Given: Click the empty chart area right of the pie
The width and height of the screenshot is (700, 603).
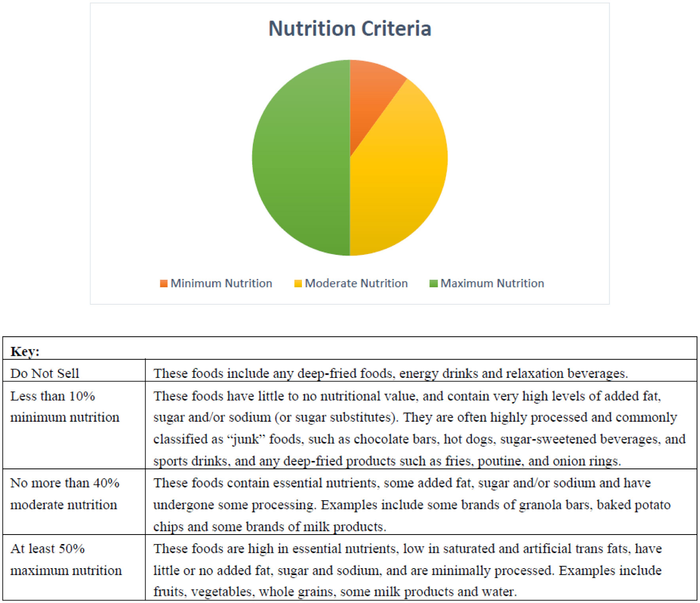Looking at the screenshot, I should pos(530,158).
